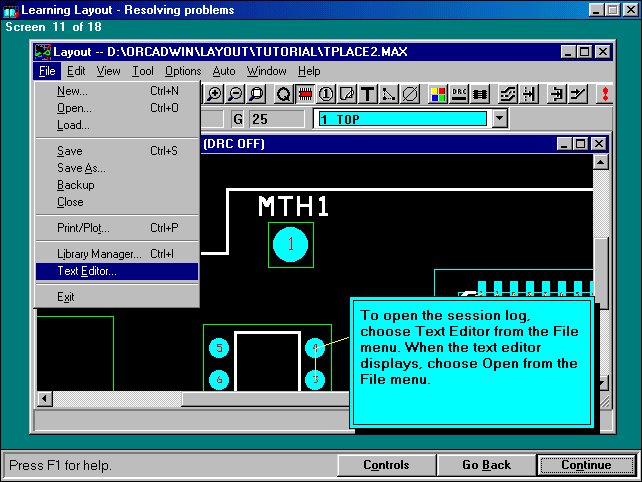
Task: Select the component tool icon
Action: [303, 94]
